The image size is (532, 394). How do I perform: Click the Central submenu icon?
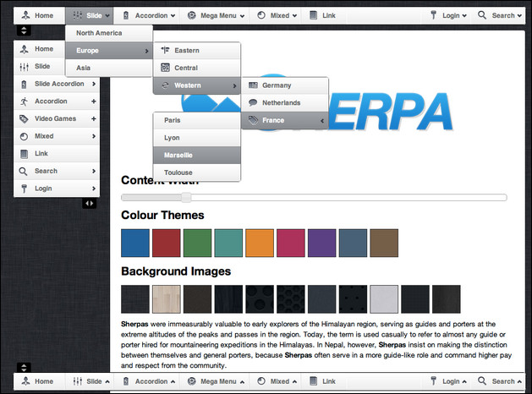pyautogui.click(x=165, y=68)
